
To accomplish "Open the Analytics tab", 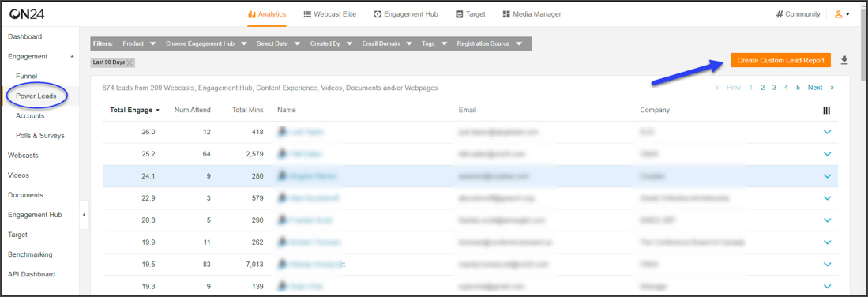I will point(267,14).
